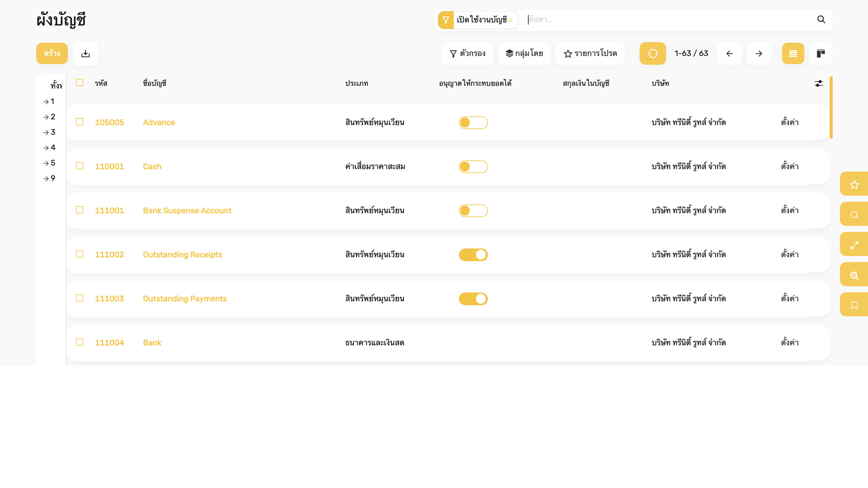Open Bank Suspense Account link
868x488 pixels.
[187, 211]
